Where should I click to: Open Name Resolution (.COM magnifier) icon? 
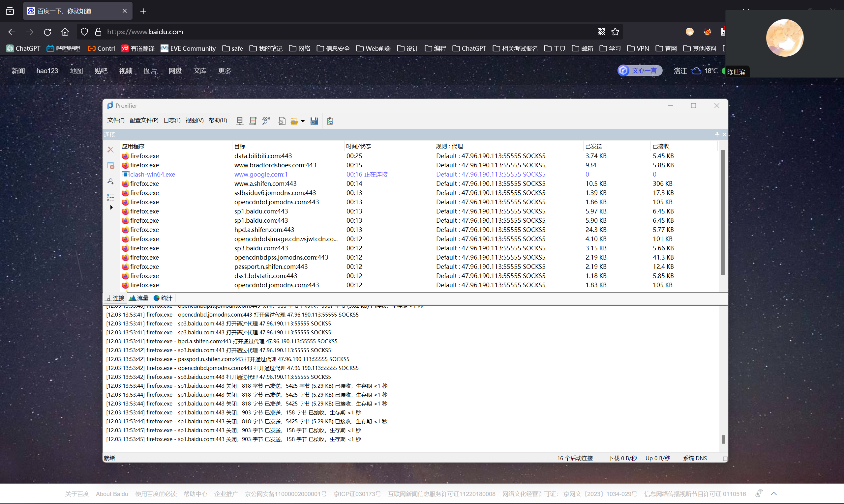(x=266, y=121)
